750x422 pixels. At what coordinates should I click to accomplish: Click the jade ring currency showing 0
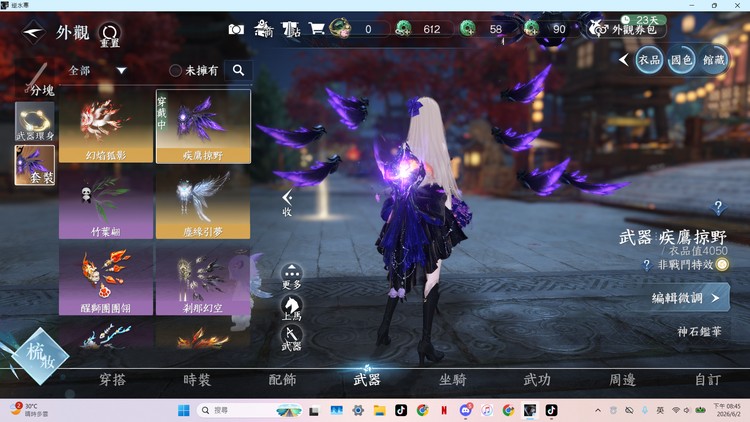(x=340, y=28)
